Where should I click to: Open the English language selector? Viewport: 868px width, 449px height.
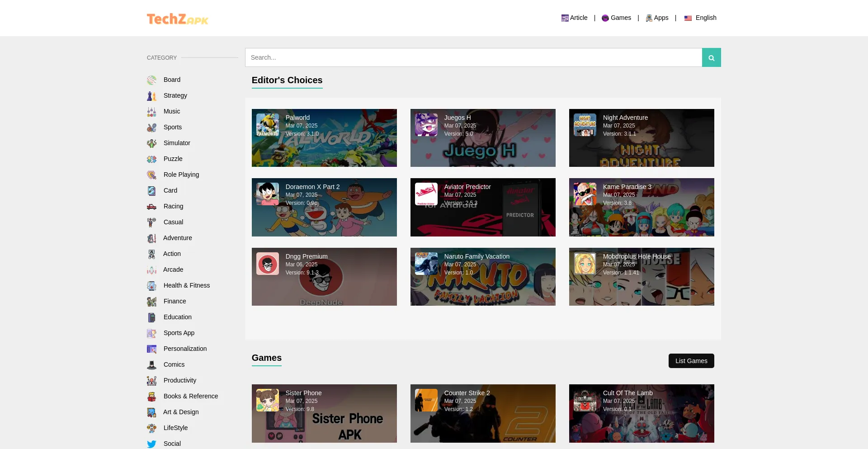(700, 18)
